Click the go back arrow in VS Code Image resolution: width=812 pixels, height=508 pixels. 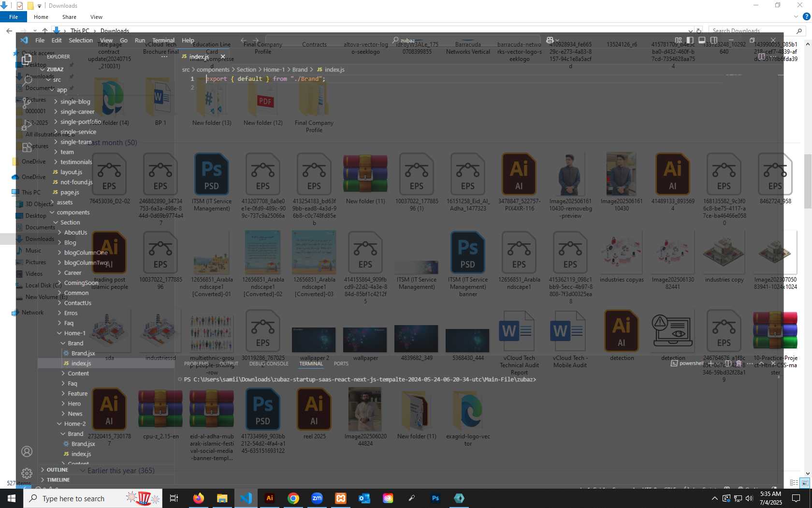[244, 40]
